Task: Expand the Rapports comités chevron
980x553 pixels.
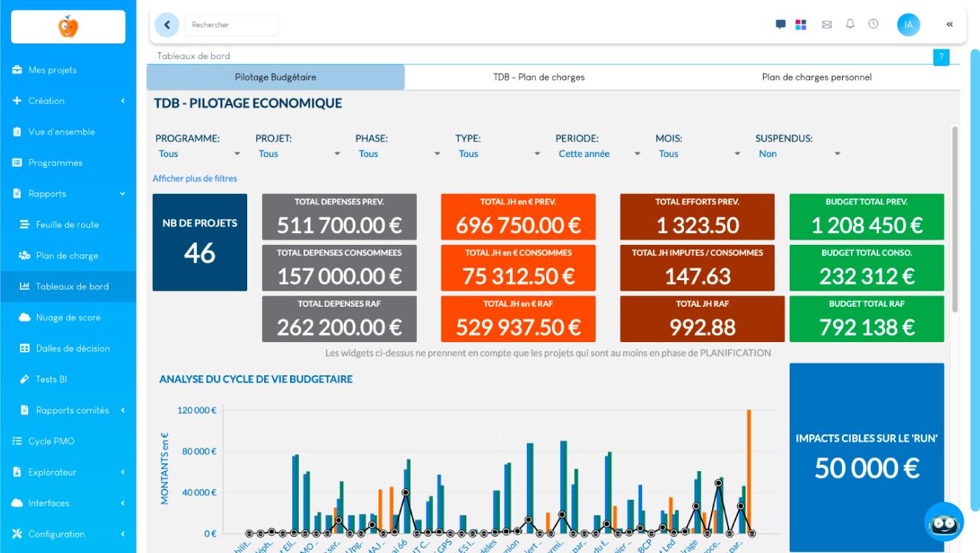Action: tap(123, 411)
